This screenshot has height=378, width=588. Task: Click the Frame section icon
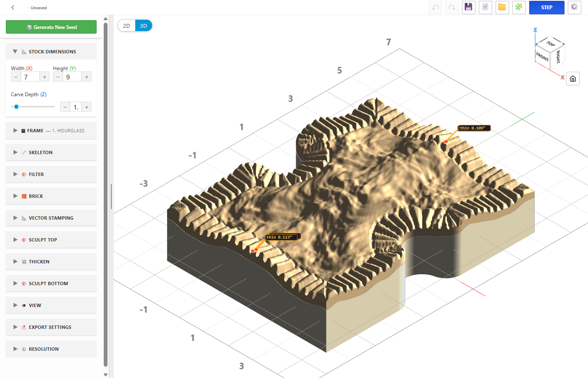[x=24, y=131]
